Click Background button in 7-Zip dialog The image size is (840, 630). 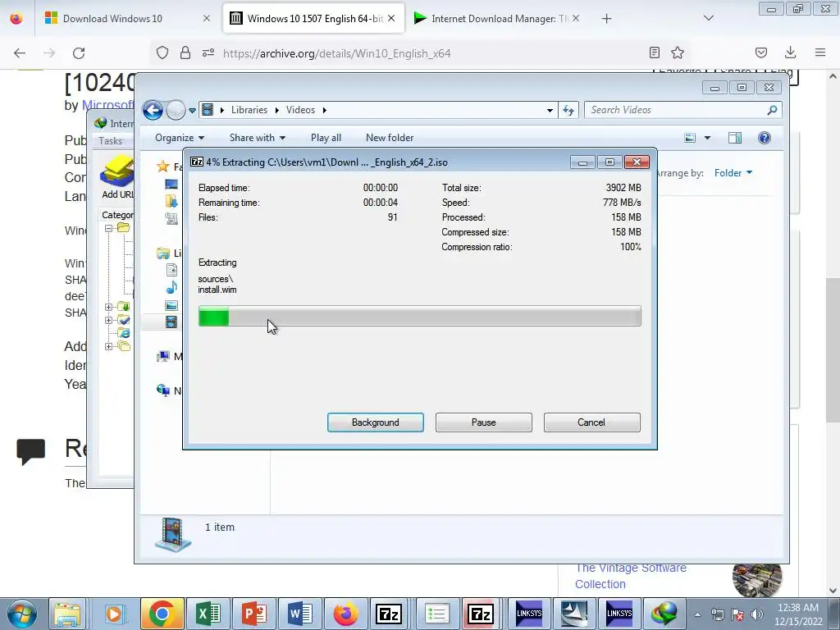[x=375, y=422]
